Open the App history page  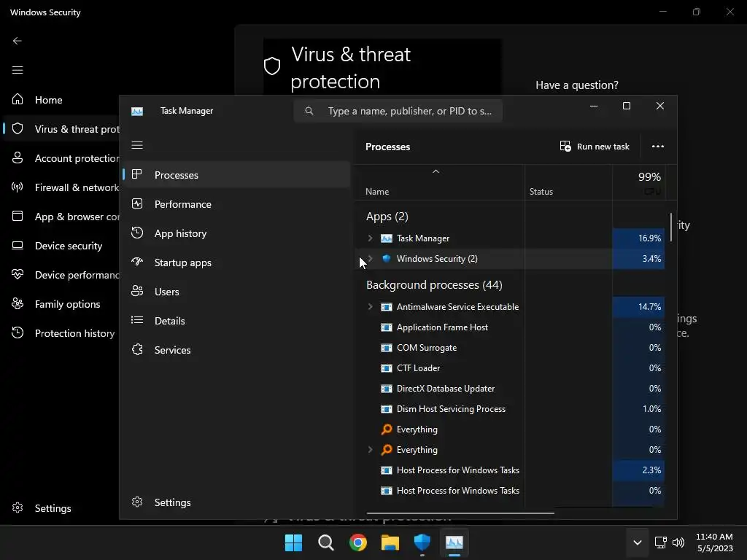coord(236,233)
